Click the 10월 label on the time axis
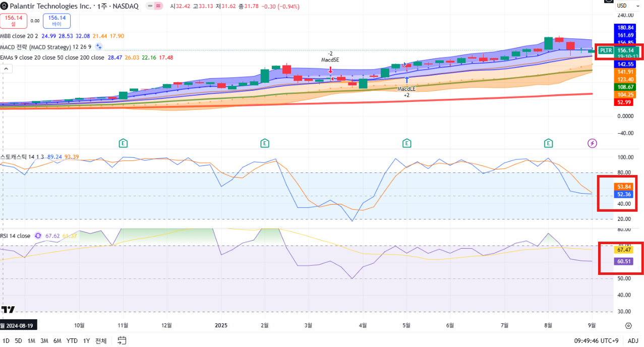This screenshot has width=644, height=347. [79, 325]
